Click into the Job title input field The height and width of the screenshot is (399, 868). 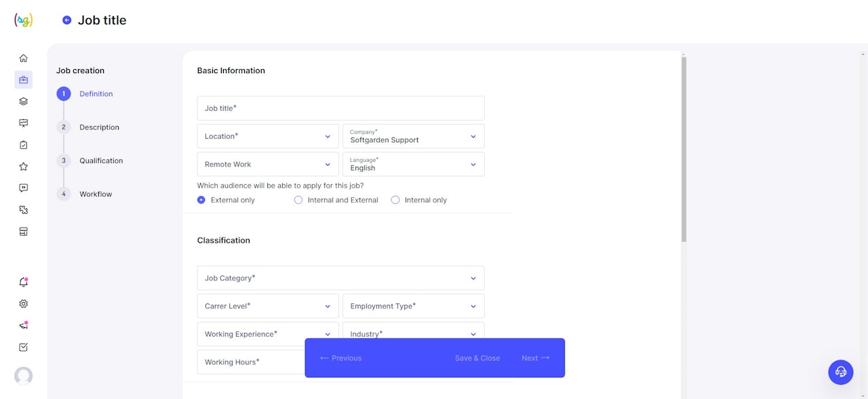point(340,108)
